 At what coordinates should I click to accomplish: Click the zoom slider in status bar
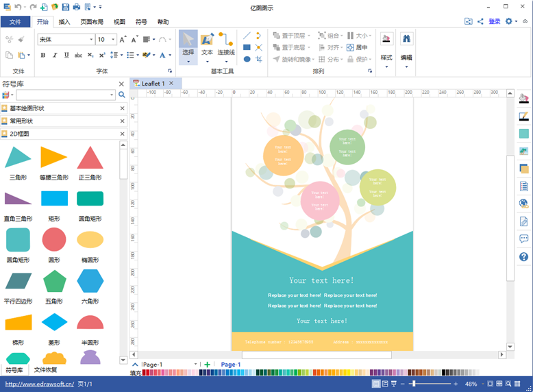432,384
